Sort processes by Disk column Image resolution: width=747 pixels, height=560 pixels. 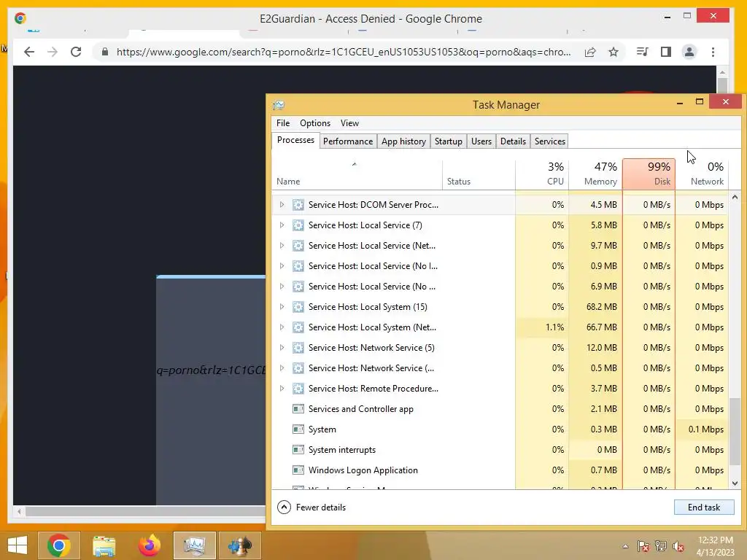coord(649,174)
